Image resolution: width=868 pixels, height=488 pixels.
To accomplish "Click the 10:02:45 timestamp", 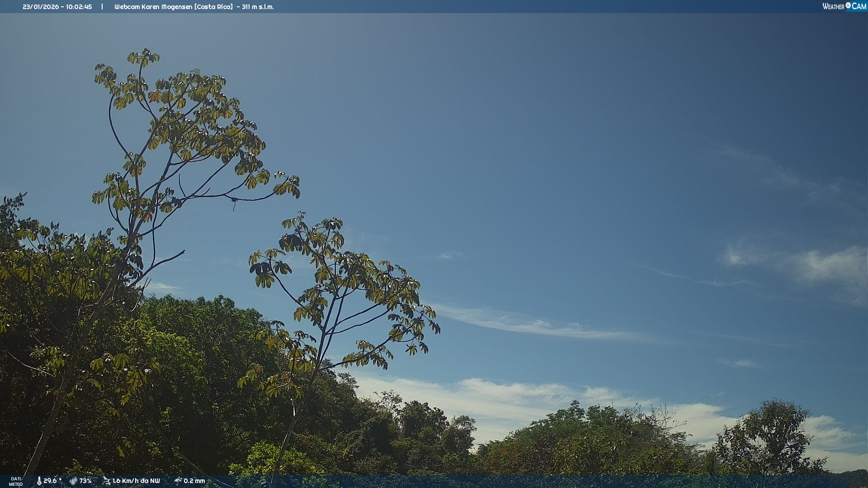I will point(79,7).
